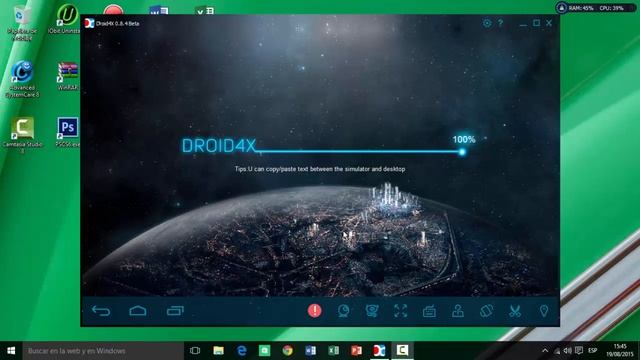Open PowerPoint from the taskbar
Screen dimensions: 640x360
tap(356, 351)
